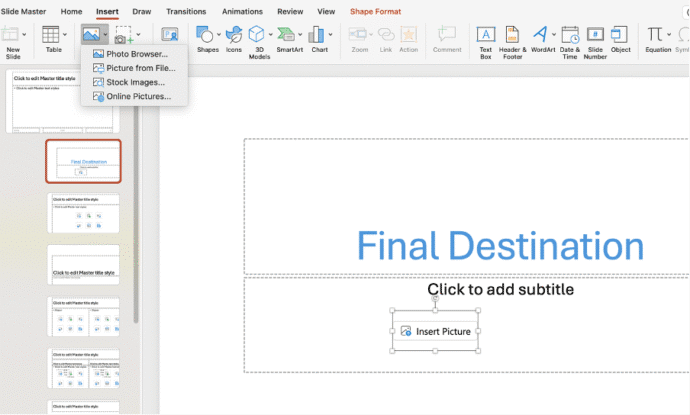Screen dimensions: 690x415
Task: Open the Shape Format tab
Action: [373, 11]
